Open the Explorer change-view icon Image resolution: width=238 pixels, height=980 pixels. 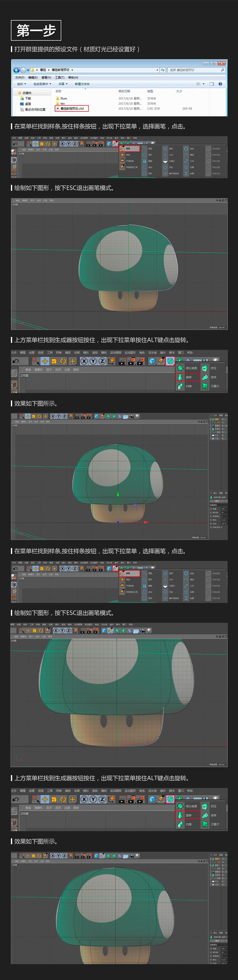(198, 84)
